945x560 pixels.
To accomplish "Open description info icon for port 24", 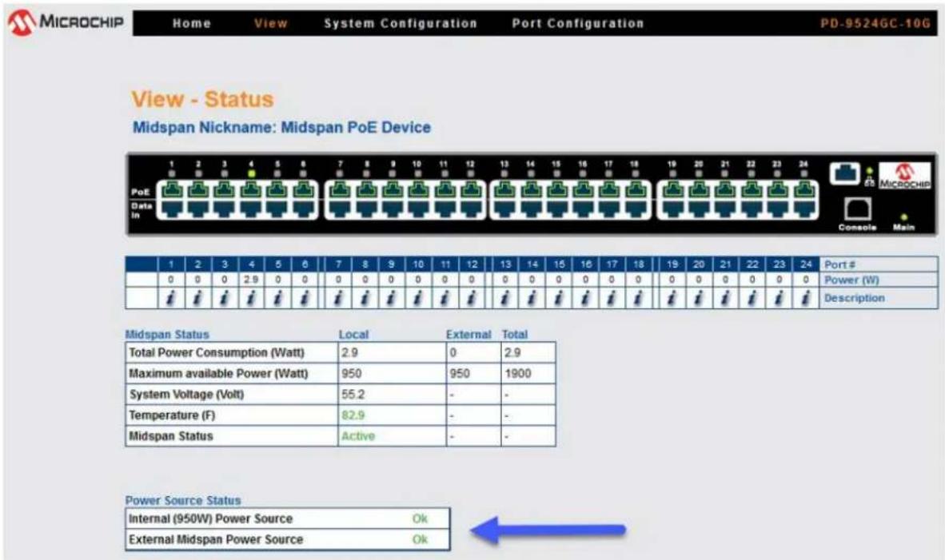I will coord(806,298).
